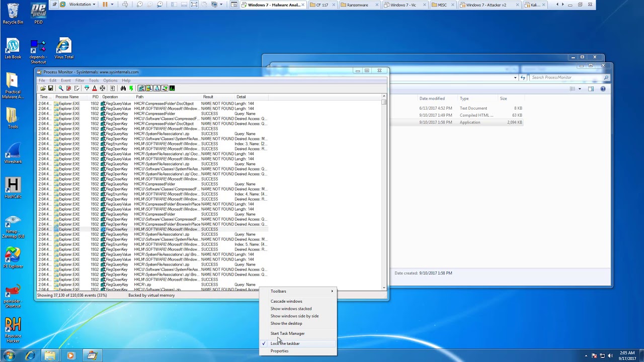
Task: Open the Explorer view options dropdown arrow
Action: 580,89
